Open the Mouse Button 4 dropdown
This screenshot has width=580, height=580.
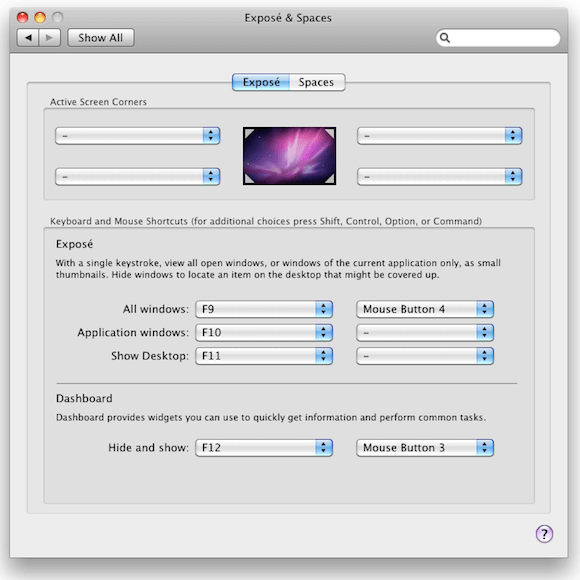click(425, 309)
